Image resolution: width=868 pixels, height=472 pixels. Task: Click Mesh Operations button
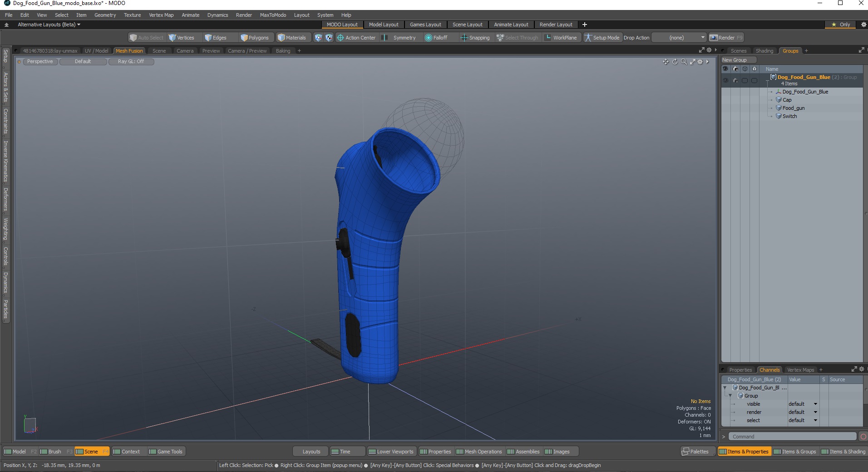click(x=479, y=452)
